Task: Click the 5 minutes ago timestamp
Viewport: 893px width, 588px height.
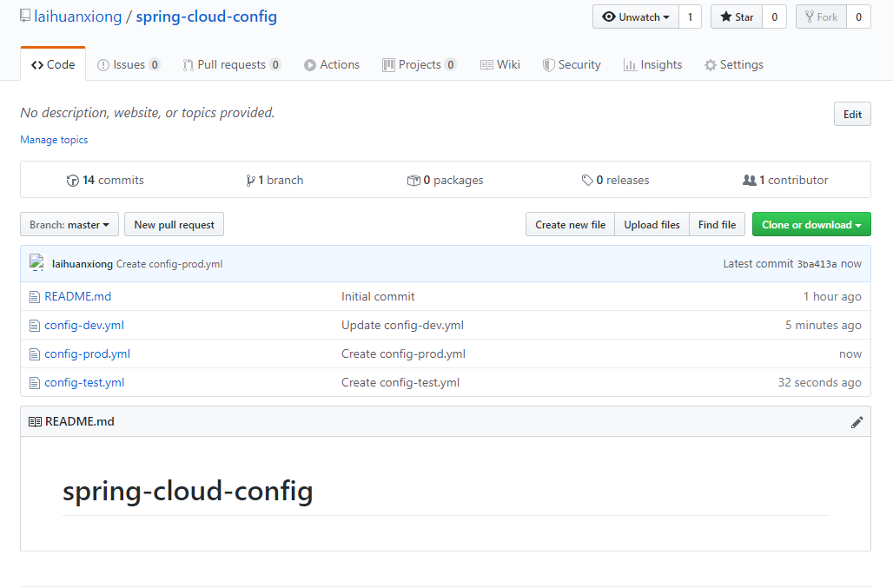Action: click(823, 325)
